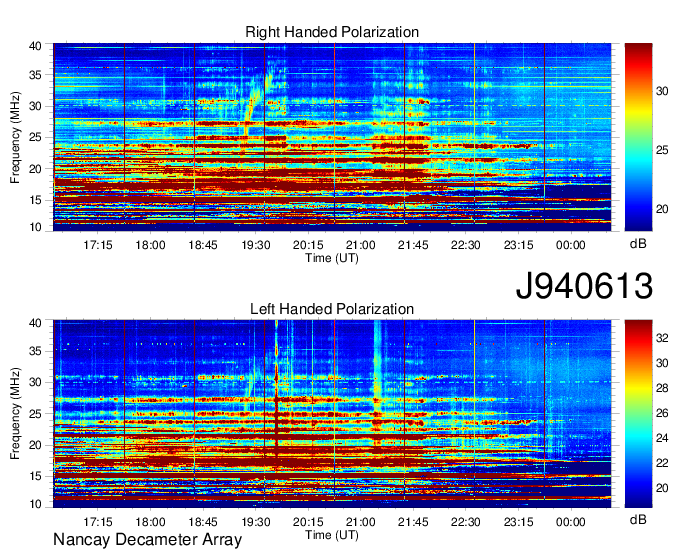Click the 20:15 time tick of Left Handed plot
The image size is (680, 552).
(308, 522)
